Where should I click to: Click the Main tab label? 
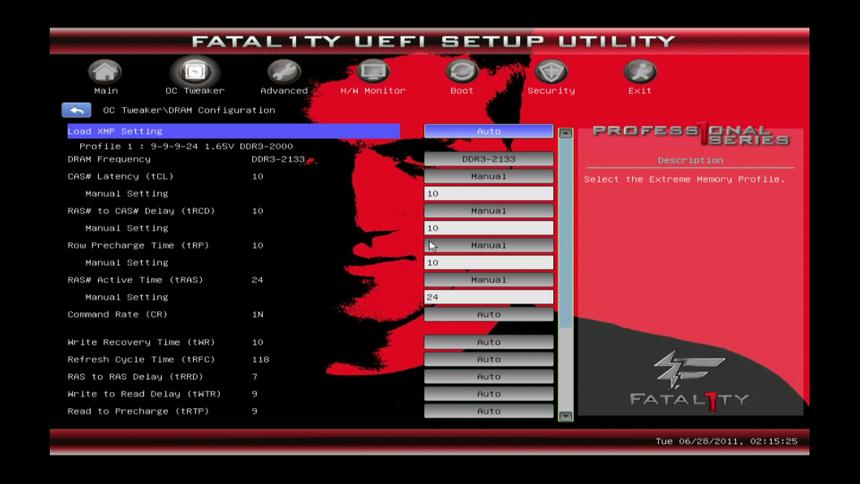(x=105, y=91)
